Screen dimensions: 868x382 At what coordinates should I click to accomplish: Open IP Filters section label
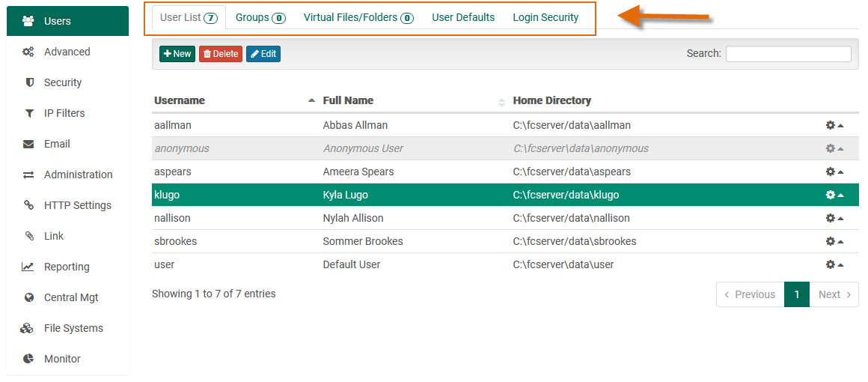(x=64, y=113)
